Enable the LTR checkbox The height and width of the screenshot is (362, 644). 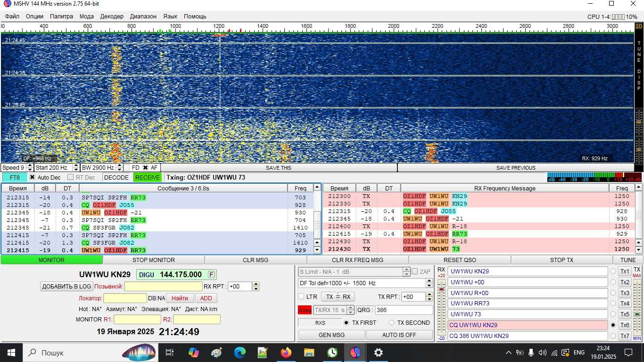point(301,297)
